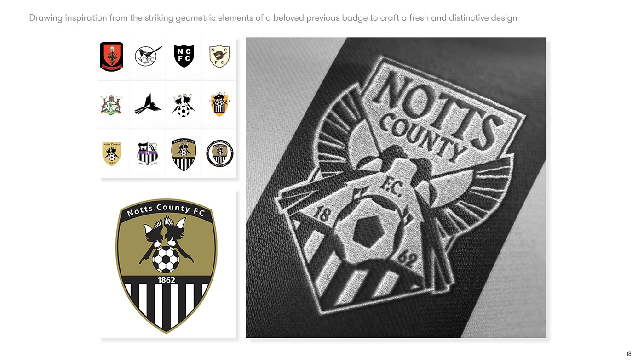
Task: Click the large gold Notts County FC crest
Action: pyautogui.click(x=166, y=266)
